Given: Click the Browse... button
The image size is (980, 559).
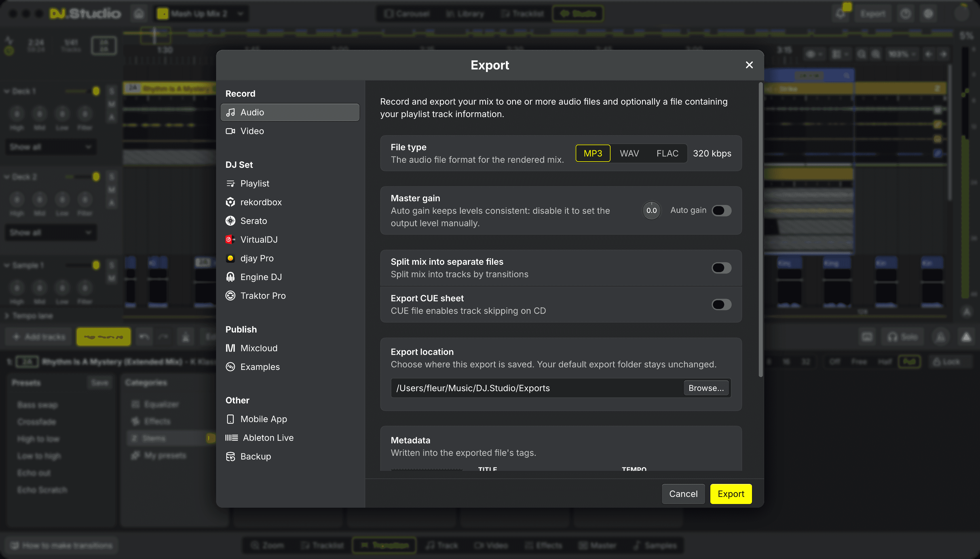Looking at the screenshot, I should [x=706, y=388].
